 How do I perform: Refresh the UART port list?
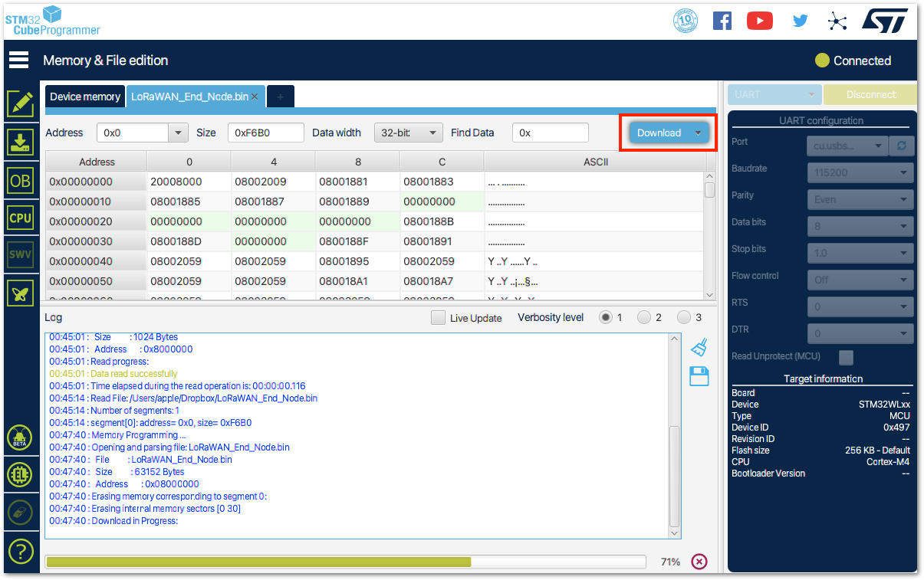pos(903,146)
